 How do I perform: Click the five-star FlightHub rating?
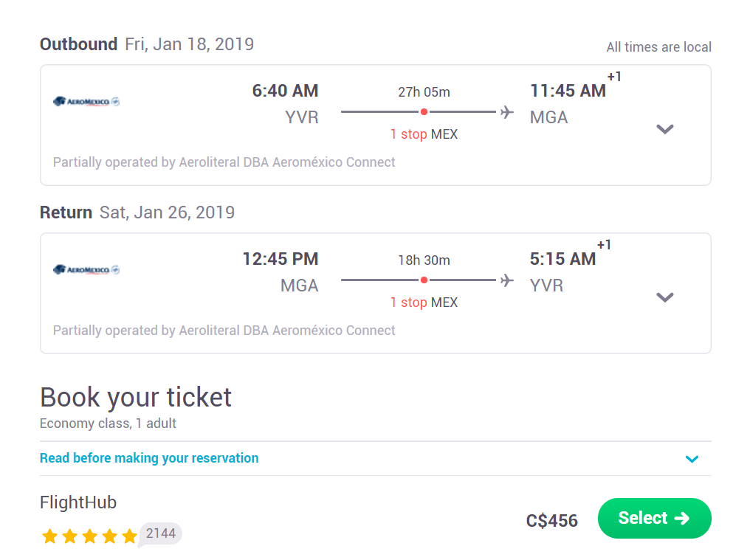[89, 536]
